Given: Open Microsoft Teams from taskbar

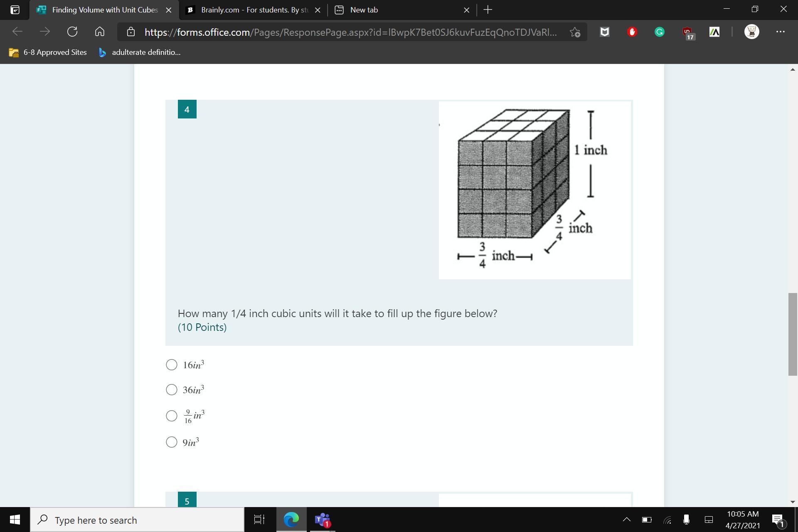Looking at the screenshot, I should click(322, 520).
